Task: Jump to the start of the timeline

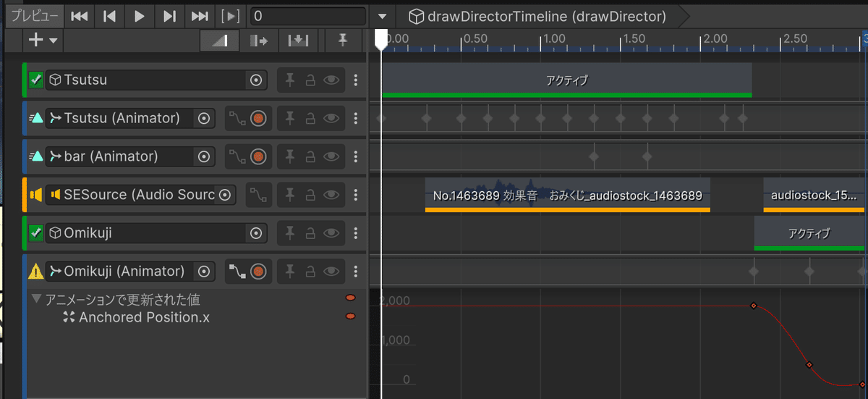Action: coord(80,16)
